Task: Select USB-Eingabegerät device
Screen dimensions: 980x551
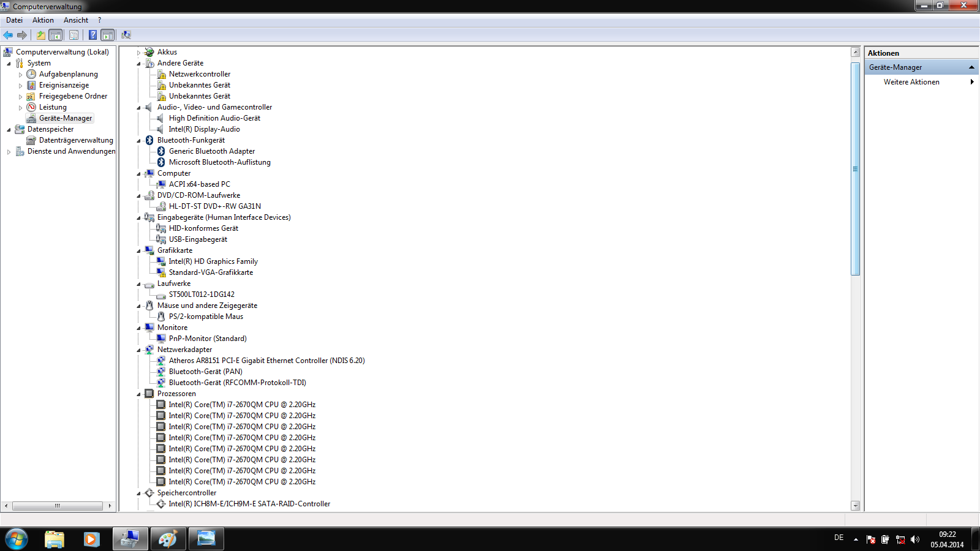Action: click(198, 239)
